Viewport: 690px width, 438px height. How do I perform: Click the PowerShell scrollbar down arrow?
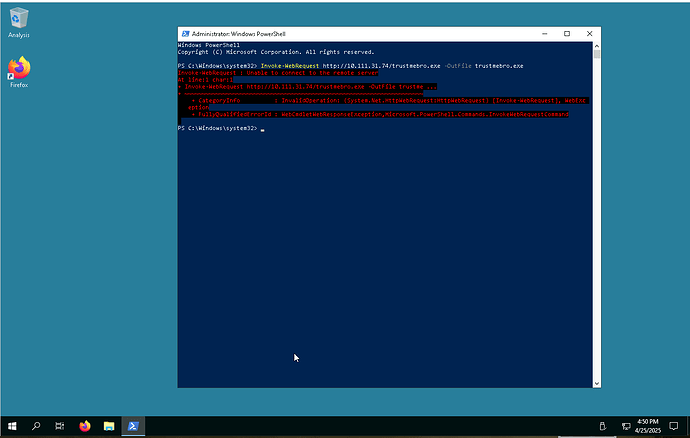(x=597, y=382)
